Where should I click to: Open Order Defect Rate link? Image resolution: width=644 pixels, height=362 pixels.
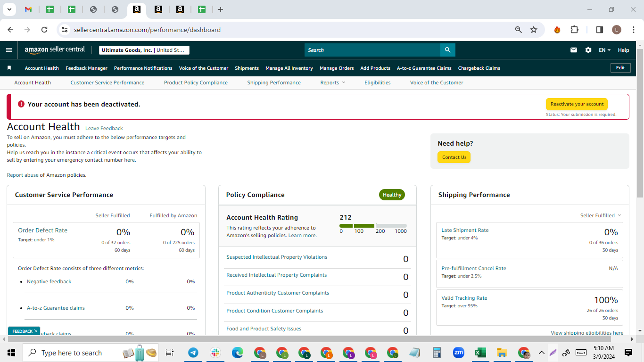click(42, 230)
